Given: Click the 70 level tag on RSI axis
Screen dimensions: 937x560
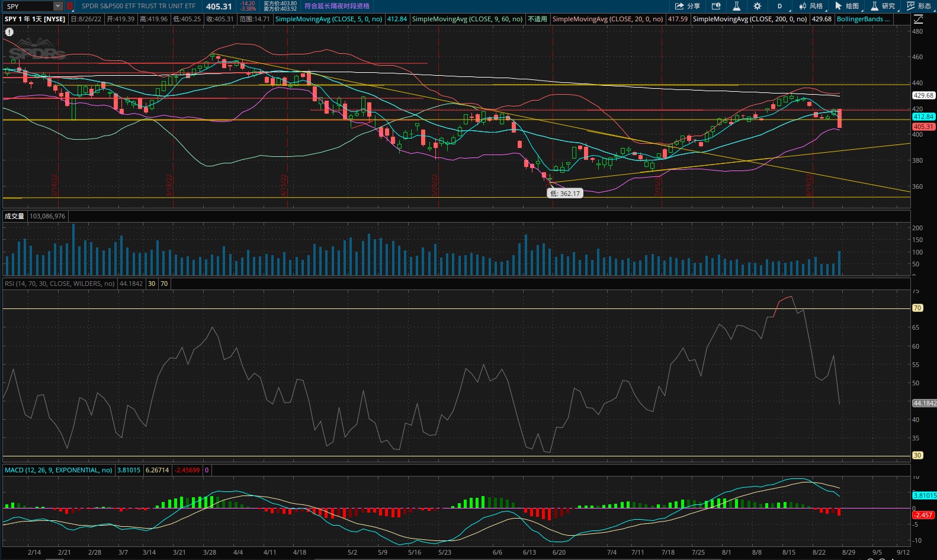Looking at the screenshot, I should (x=917, y=308).
